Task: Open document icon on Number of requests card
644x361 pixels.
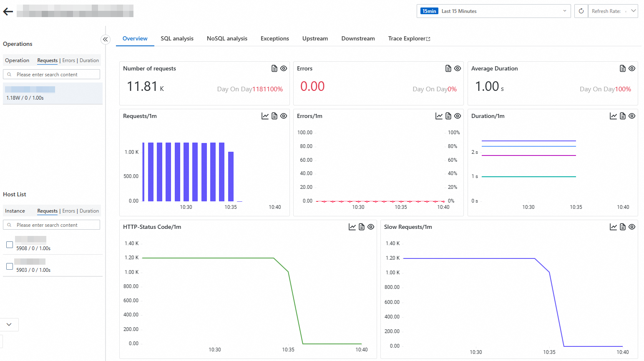Action: tap(274, 68)
